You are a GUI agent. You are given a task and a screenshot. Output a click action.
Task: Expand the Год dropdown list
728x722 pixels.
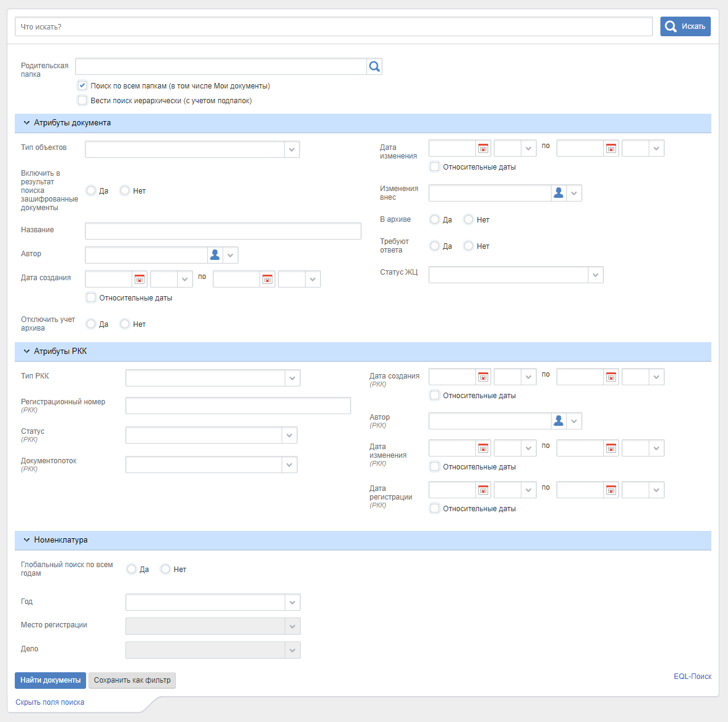coord(293,602)
